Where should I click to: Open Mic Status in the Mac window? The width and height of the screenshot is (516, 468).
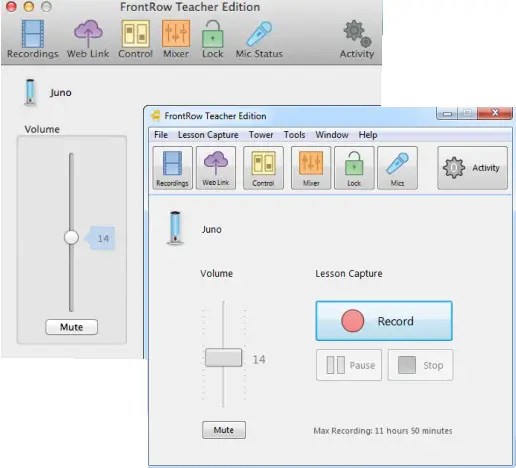[x=259, y=39]
